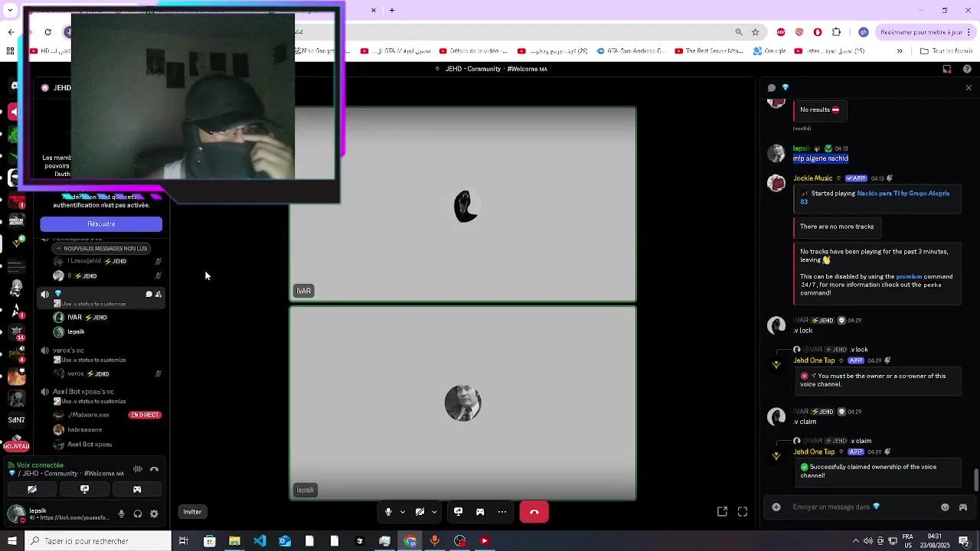Open user settings gear
The width and height of the screenshot is (980, 551).
154,514
